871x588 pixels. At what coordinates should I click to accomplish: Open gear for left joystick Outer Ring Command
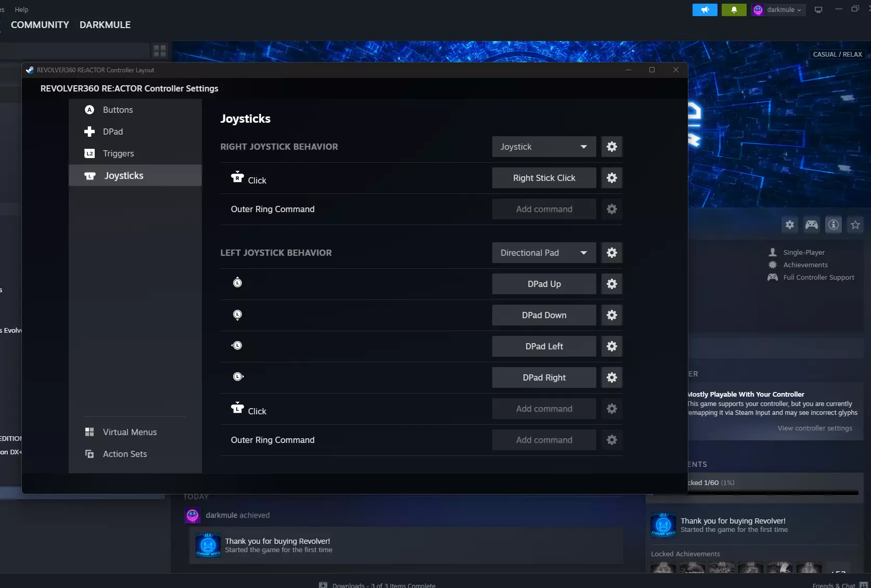click(x=612, y=440)
